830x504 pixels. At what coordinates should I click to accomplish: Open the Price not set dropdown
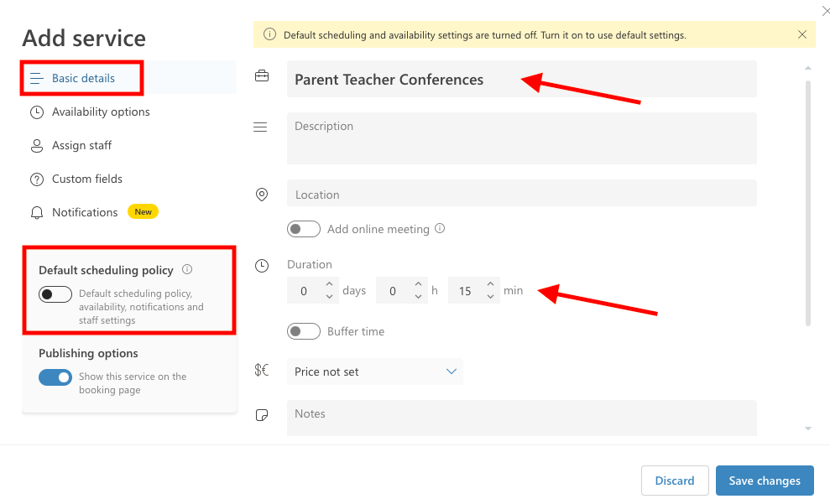(x=375, y=372)
